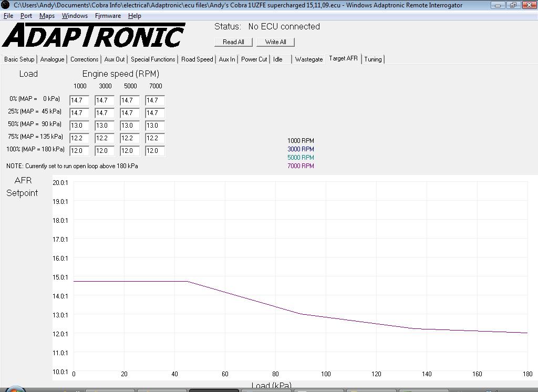Click AFR field for 75% load at 7000 RPM
This screenshot has width=538, height=392.
[155, 138]
